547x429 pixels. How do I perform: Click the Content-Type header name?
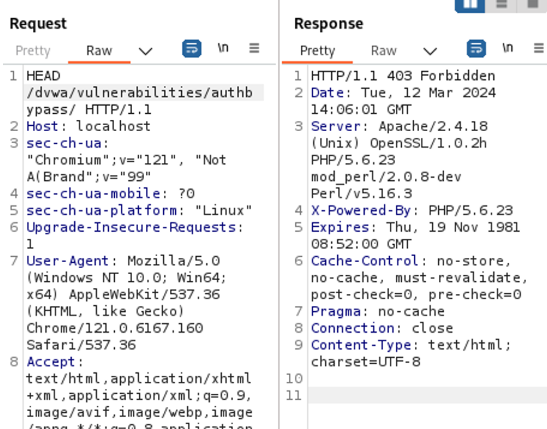point(361,345)
